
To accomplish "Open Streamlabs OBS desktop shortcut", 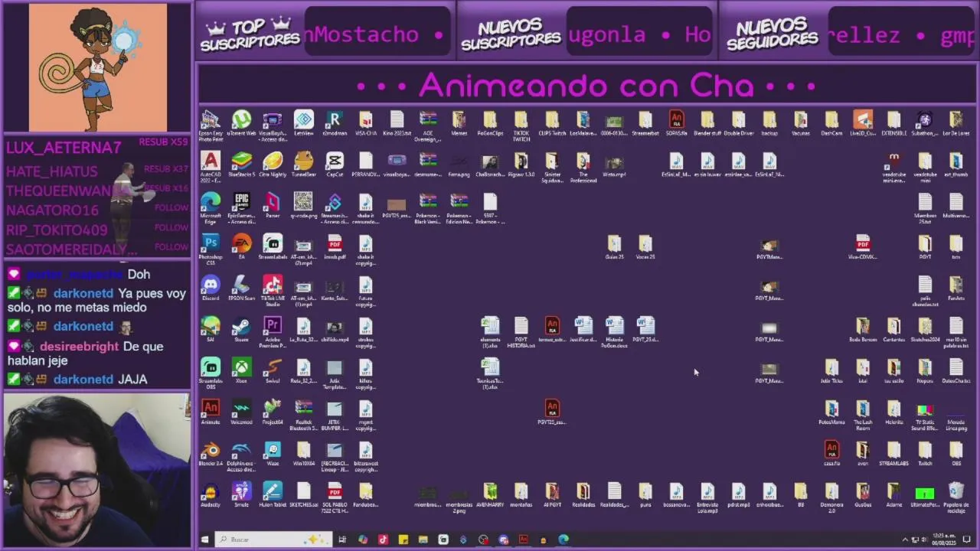I will coord(211,373).
